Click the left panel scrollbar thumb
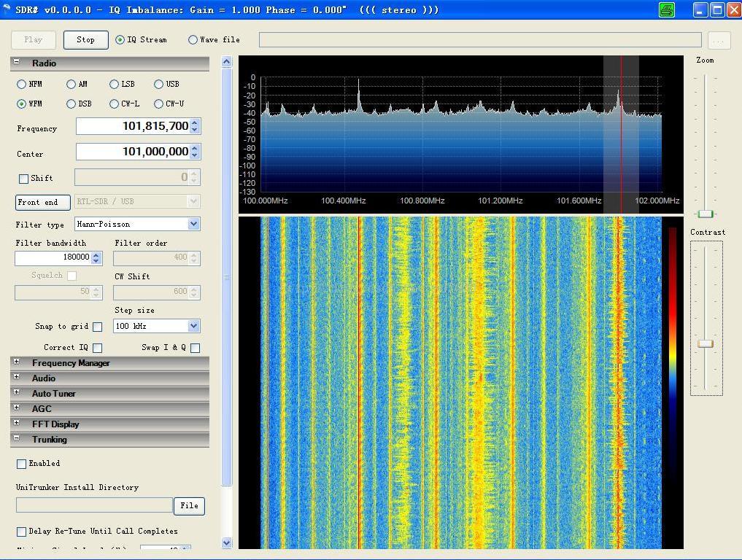The image size is (742, 560). [x=227, y=276]
